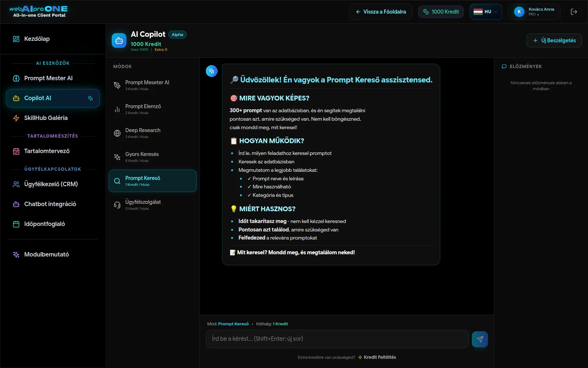Open Tartalomtervező menu item
588x368 pixels.
click(x=53, y=151)
